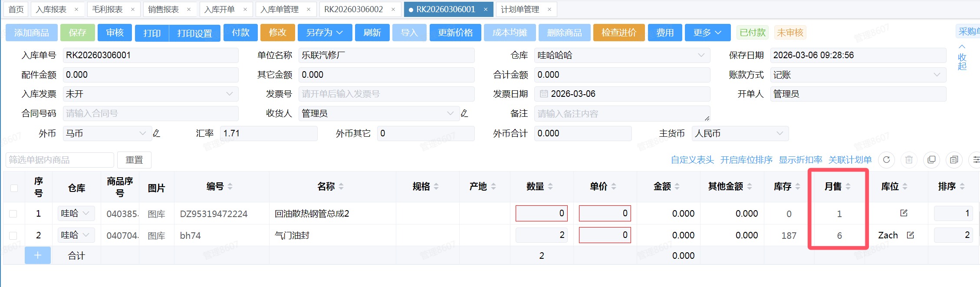Click the 审核 button
980x287 pixels.
click(x=115, y=33)
